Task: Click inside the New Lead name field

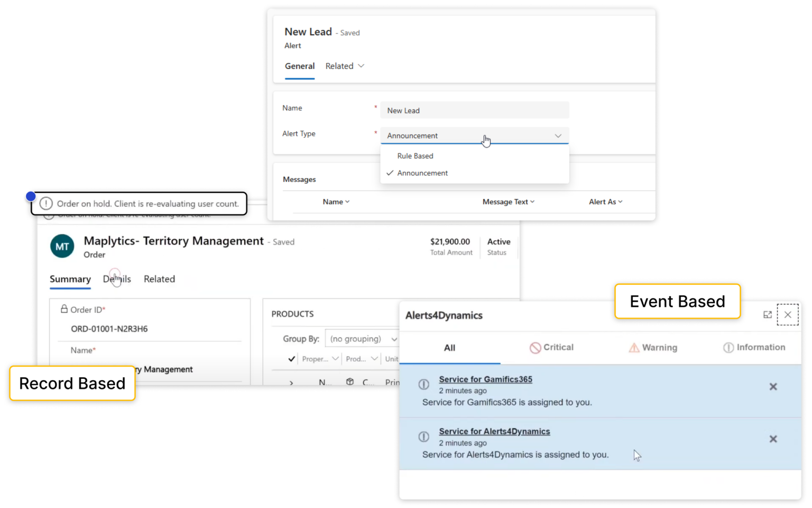Action: pos(474,110)
